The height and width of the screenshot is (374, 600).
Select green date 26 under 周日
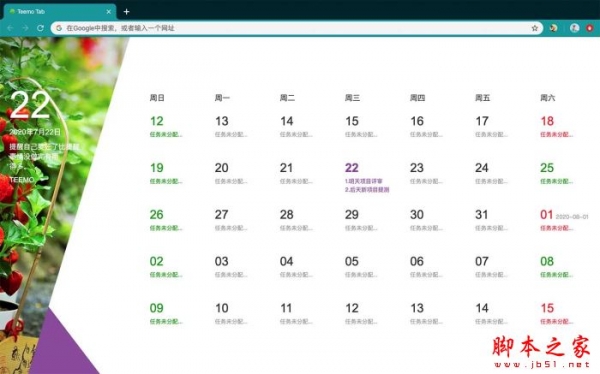click(x=157, y=214)
